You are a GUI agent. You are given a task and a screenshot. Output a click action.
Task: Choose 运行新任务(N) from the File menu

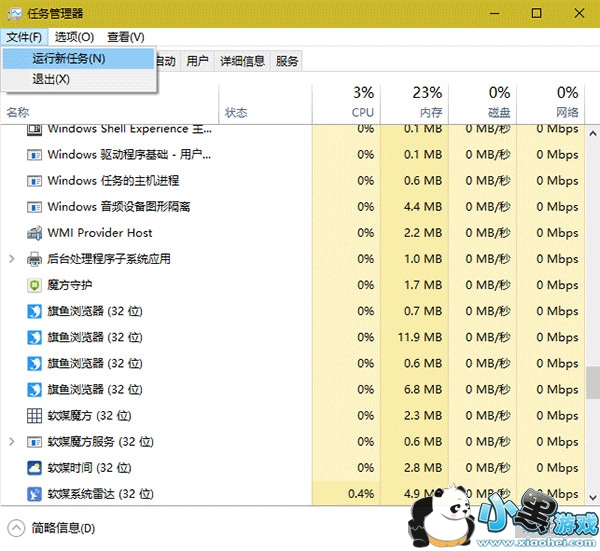click(78, 59)
